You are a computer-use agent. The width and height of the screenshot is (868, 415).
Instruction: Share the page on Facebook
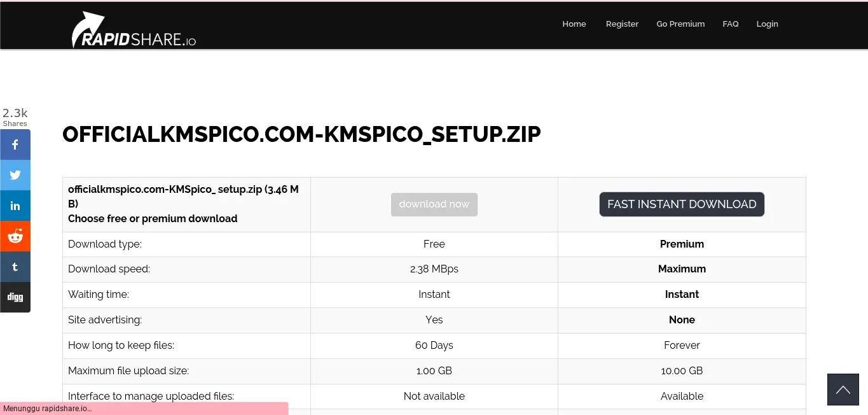15,144
